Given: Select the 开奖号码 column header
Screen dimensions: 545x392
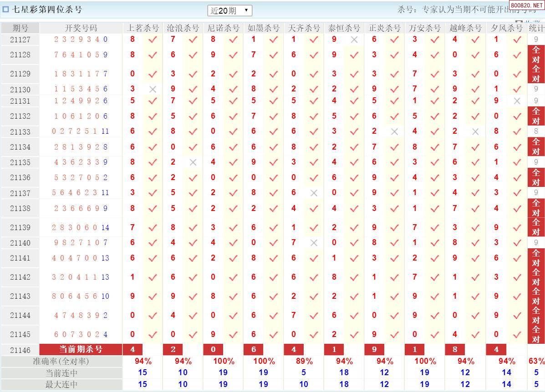Looking at the screenshot, I should pos(81,28).
